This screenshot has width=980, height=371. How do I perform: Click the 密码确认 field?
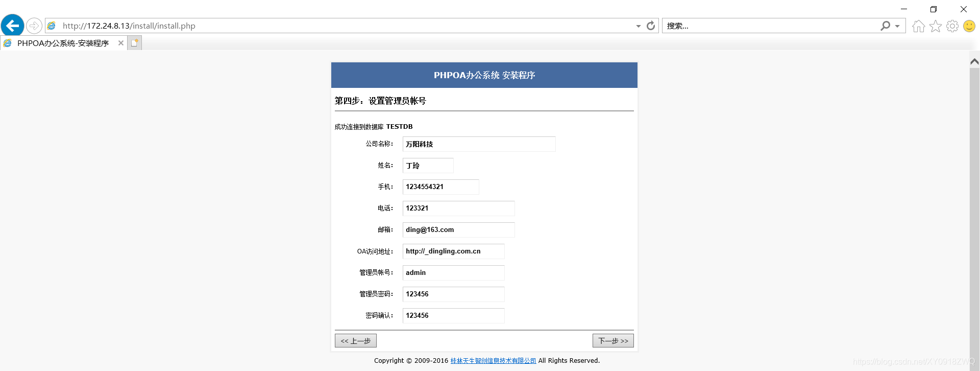[x=453, y=316]
